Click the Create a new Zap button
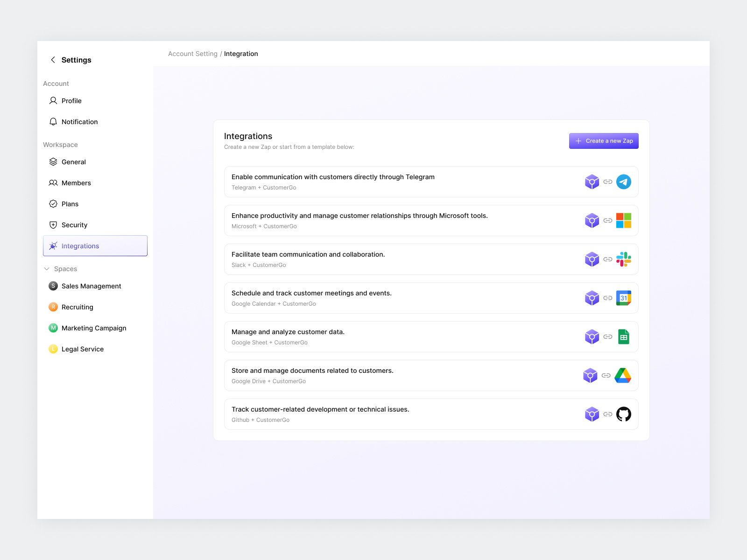This screenshot has height=560, width=747. click(604, 140)
